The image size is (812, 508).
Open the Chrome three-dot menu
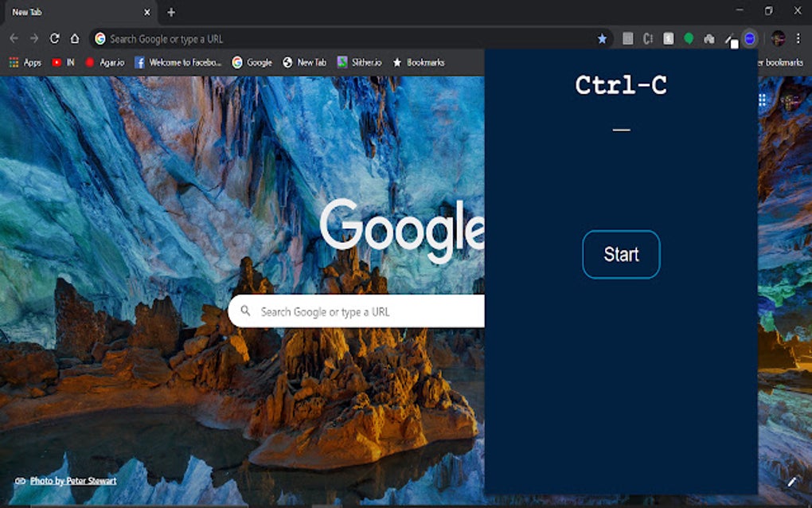[798, 38]
